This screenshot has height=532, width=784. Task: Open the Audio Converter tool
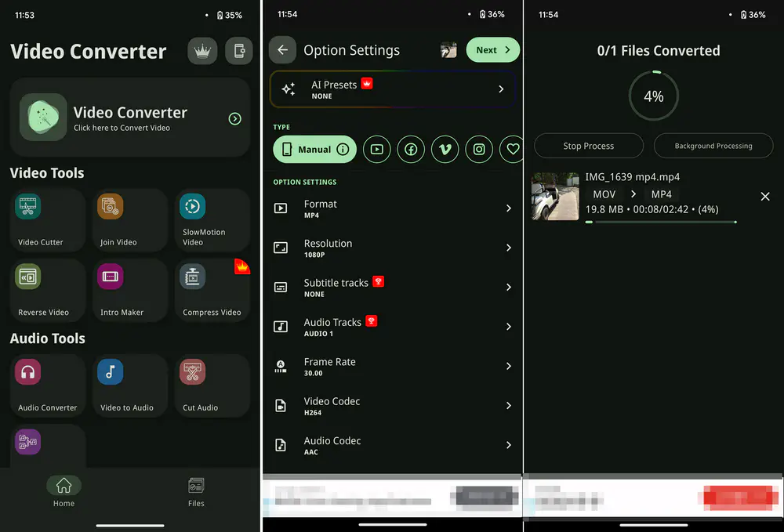pos(47,385)
